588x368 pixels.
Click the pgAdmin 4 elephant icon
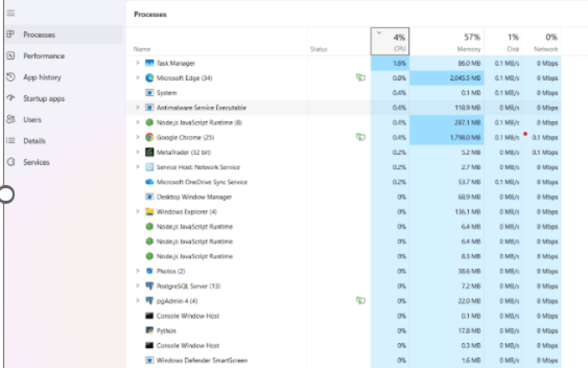click(149, 301)
